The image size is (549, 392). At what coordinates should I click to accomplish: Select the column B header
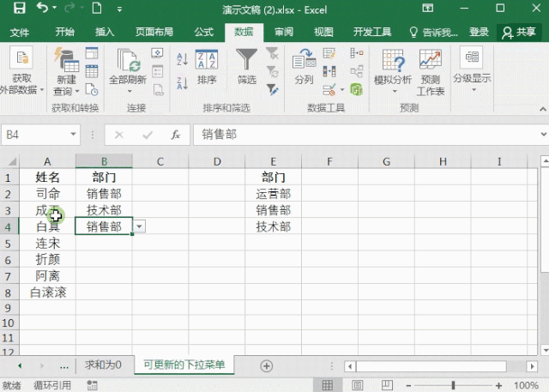(104, 161)
